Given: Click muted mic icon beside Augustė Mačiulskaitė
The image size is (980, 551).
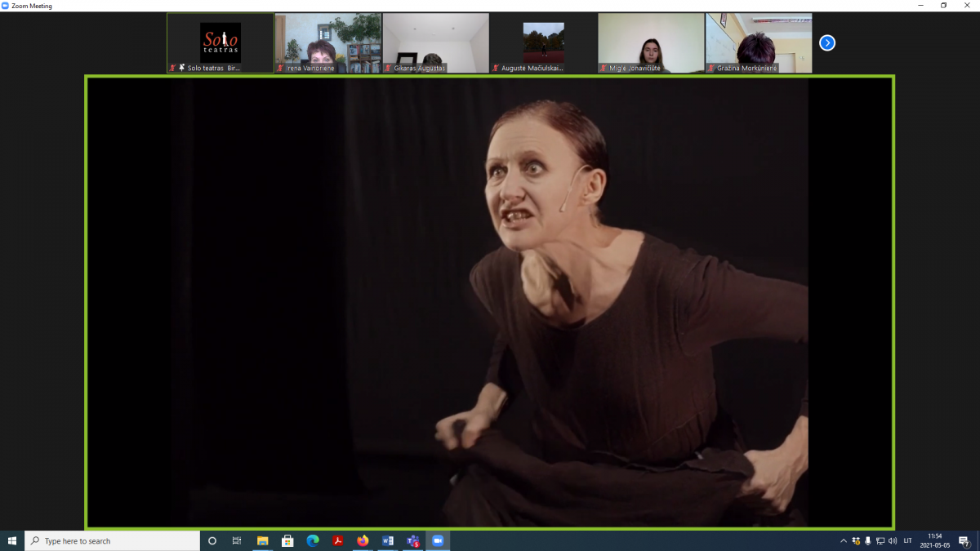Looking at the screenshot, I should click(x=496, y=68).
